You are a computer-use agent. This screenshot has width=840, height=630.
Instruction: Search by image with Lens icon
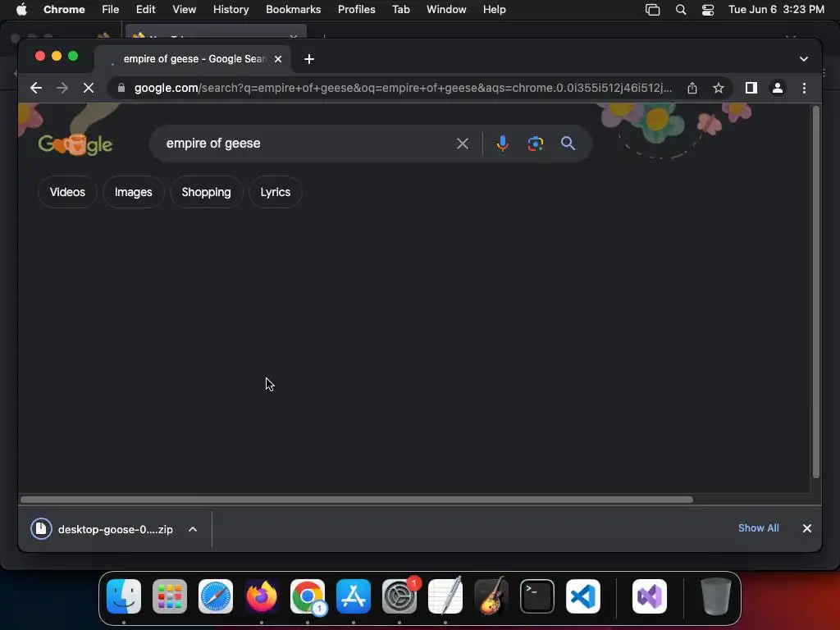535,144
